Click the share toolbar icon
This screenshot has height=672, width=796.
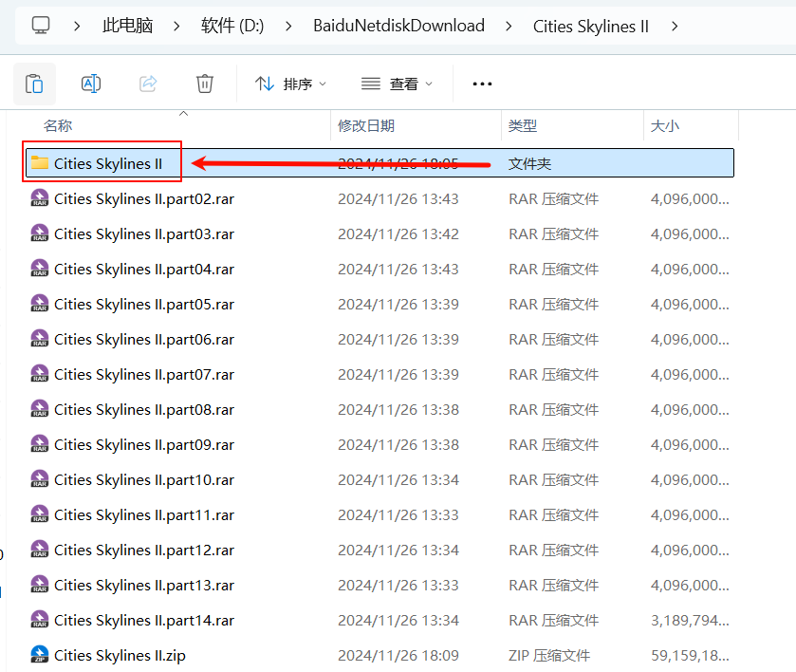[x=148, y=84]
